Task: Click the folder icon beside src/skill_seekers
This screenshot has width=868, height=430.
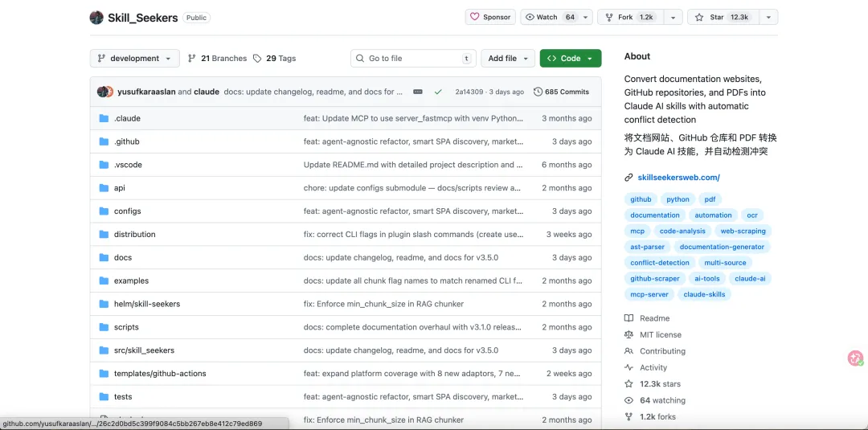Action: pos(104,350)
